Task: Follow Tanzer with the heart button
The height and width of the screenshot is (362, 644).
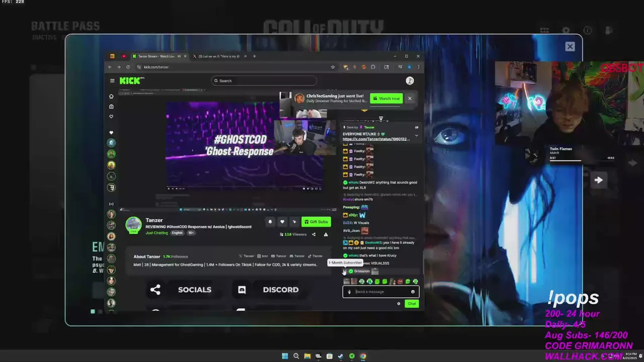Action: click(282, 222)
